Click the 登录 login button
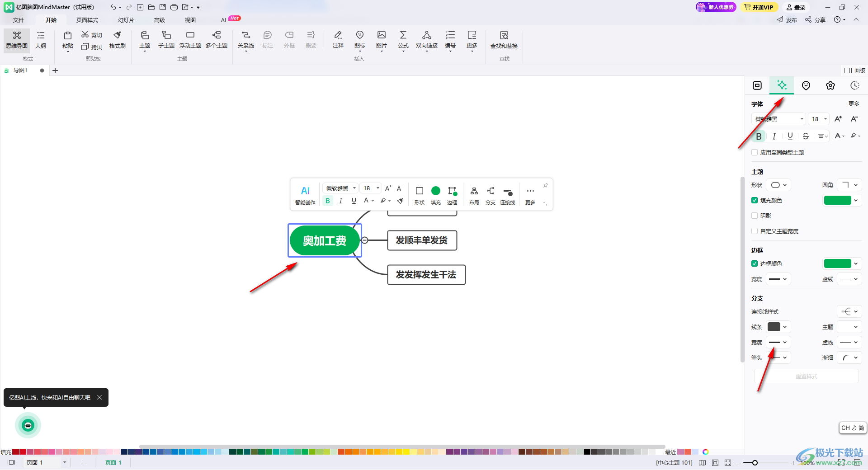The image size is (868, 470). [x=796, y=7]
